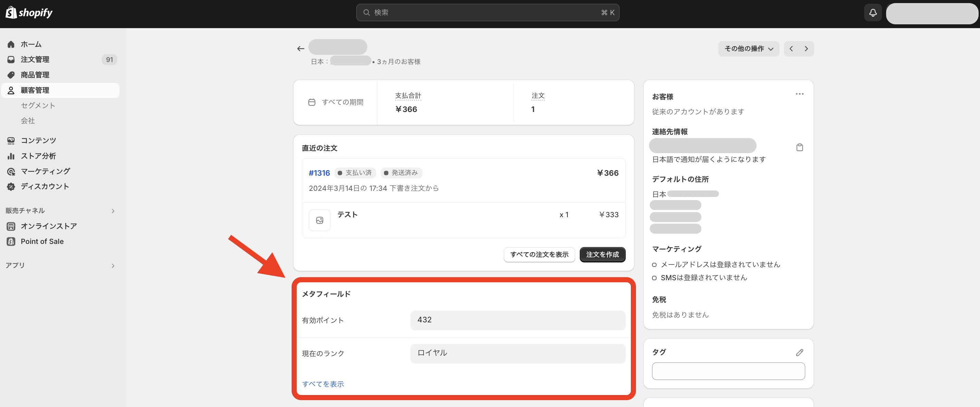Open マーケティング from the sidebar
Viewport: 980px width, 407px height.
tap(45, 171)
